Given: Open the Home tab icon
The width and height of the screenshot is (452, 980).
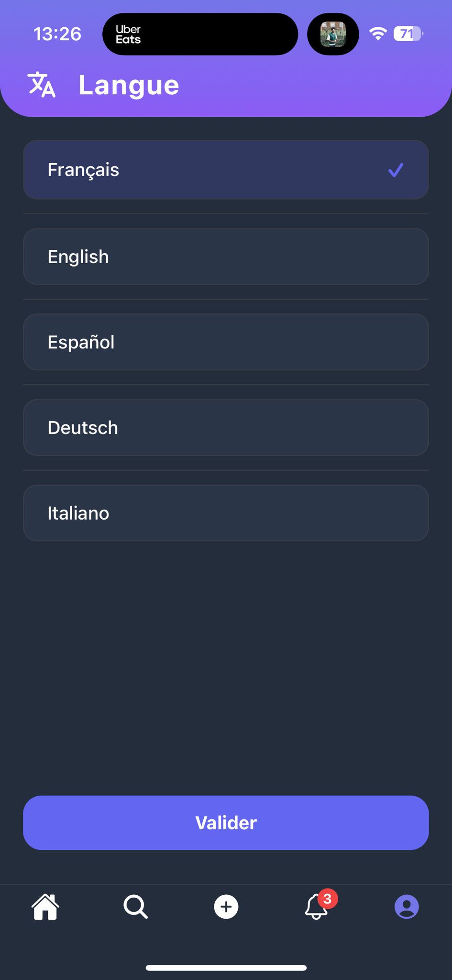Looking at the screenshot, I should coord(45,906).
